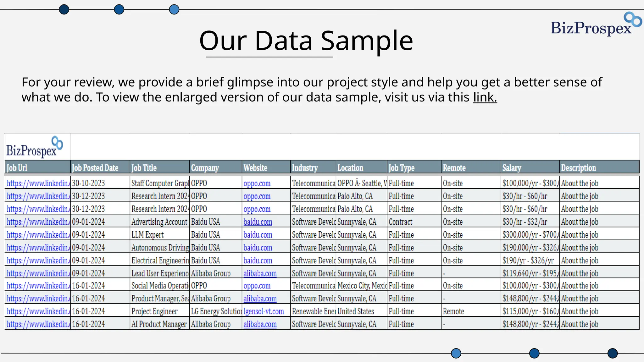Open the LinkedIn URL in the Project Engineer row
644x362 pixels.
[x=38, y=311]
